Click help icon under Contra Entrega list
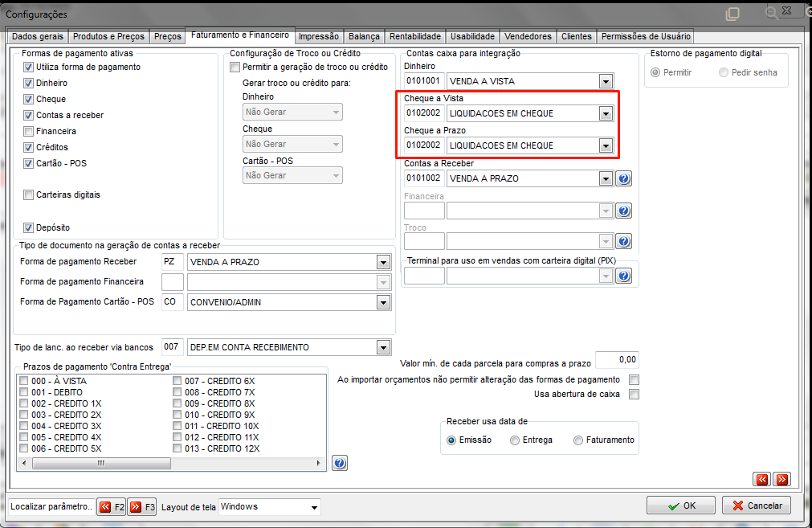This screenshot has width=812, height=528. [339, 463]
